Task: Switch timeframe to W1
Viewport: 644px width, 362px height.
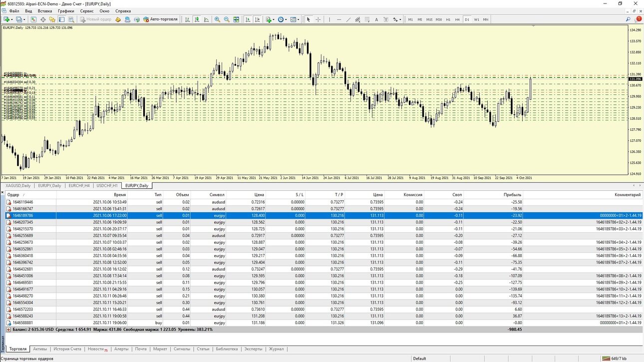Action: click(477, 19)
